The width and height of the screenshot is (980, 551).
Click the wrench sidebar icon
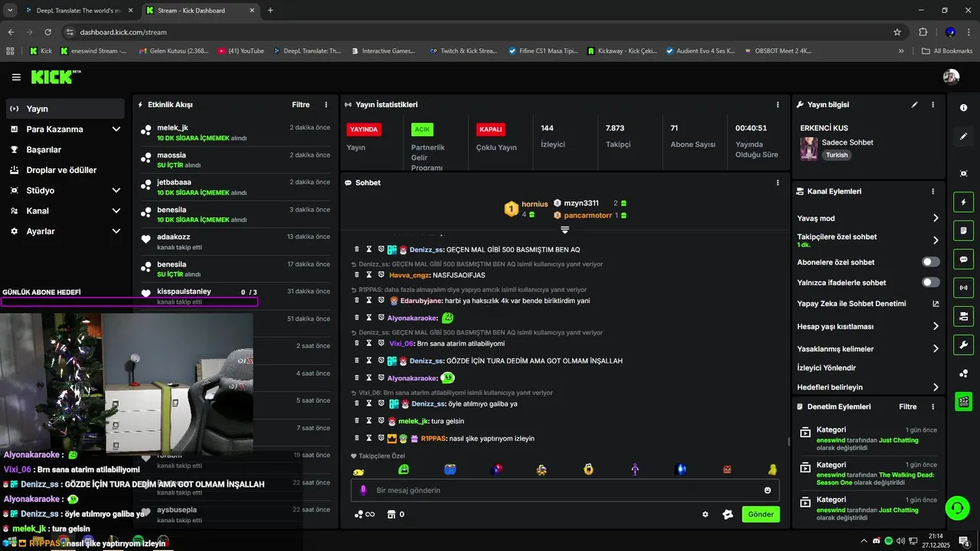964,344
